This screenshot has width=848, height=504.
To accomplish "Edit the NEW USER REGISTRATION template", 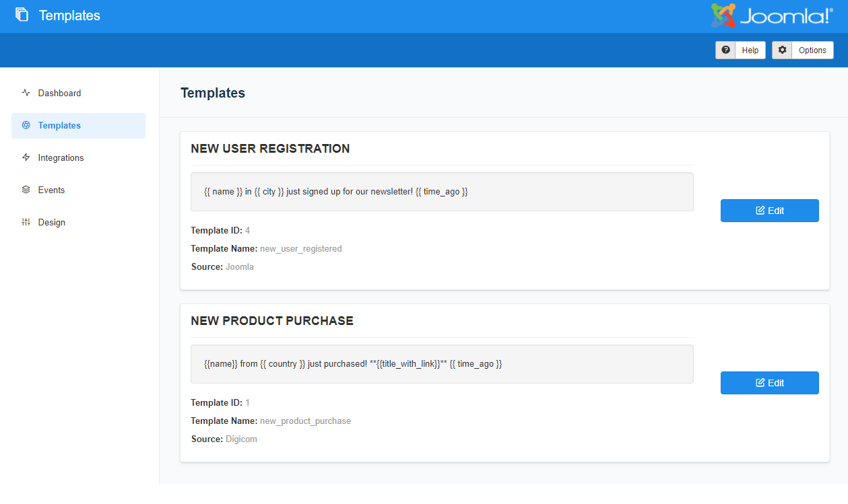I will click(769, 210).
